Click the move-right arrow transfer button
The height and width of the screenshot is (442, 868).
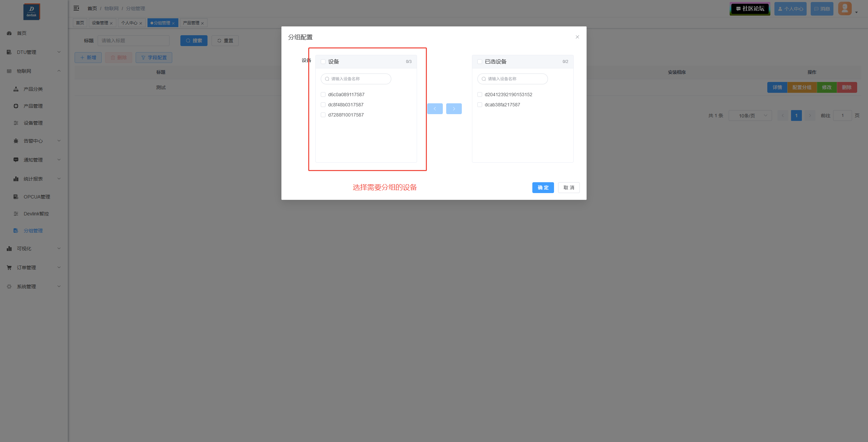coord(454,109)
